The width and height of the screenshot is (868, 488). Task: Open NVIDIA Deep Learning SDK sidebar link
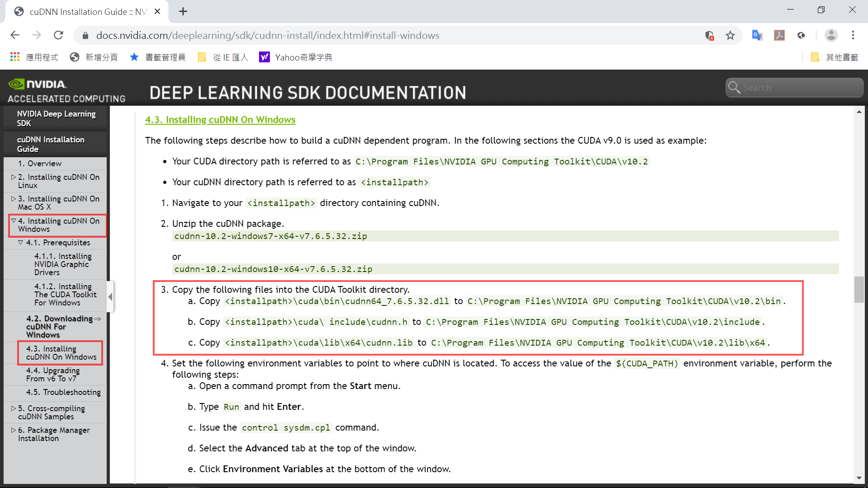(x=56, y=118)
